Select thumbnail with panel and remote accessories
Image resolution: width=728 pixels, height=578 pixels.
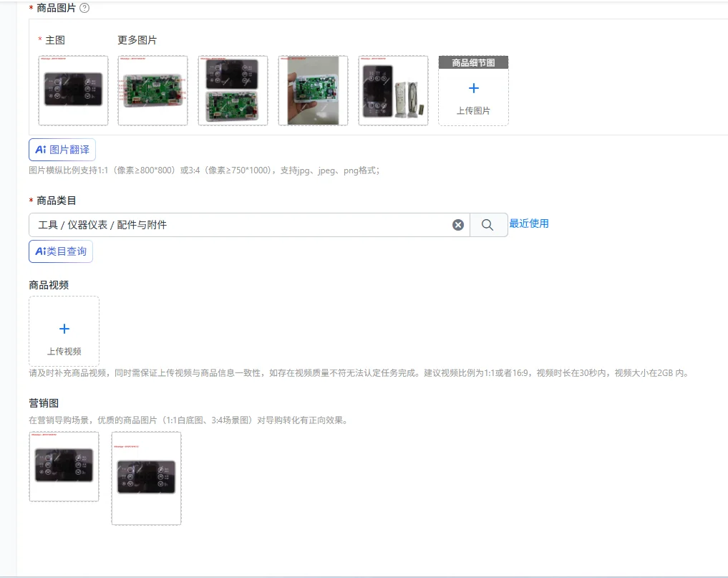[x=393, y=90]
